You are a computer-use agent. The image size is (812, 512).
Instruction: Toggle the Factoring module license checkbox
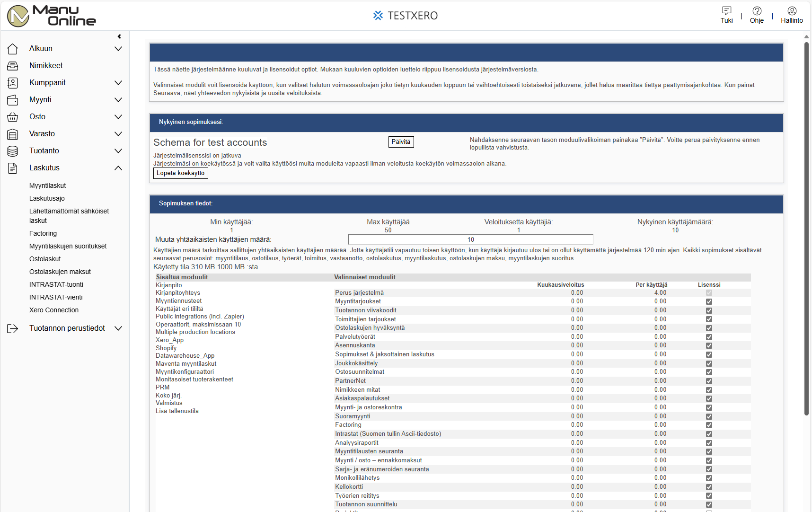tap(709, 425)
